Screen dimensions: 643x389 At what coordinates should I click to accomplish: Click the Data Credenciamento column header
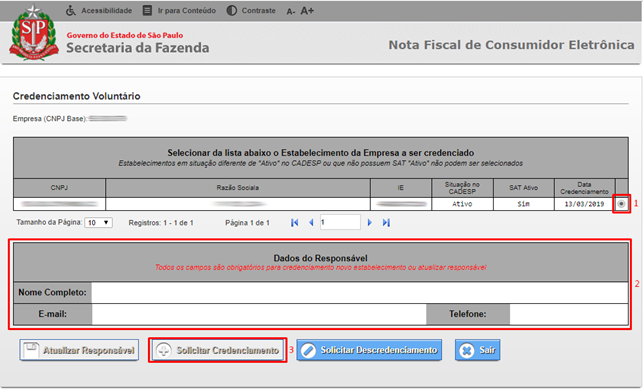point(584,188)
